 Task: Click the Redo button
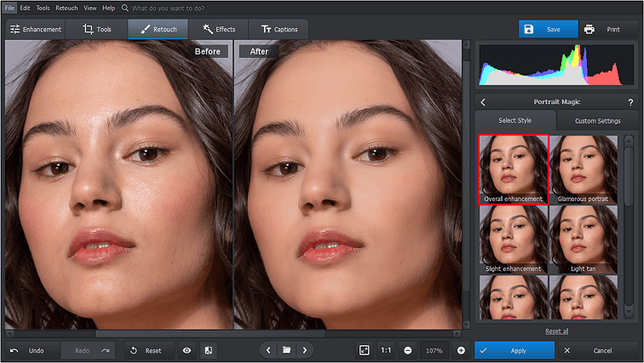tap(88, 350)
